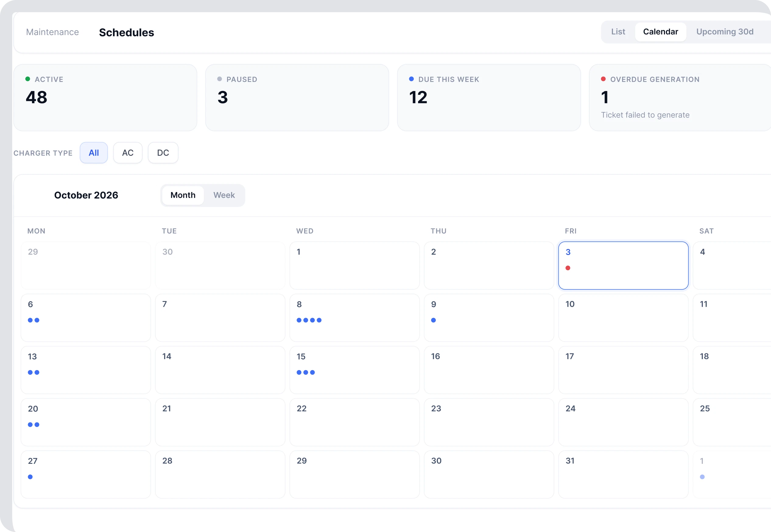The height and width of the screenshot is (532, 771).
Task: Select the October 8 day cell
Action: click(354, 318)
